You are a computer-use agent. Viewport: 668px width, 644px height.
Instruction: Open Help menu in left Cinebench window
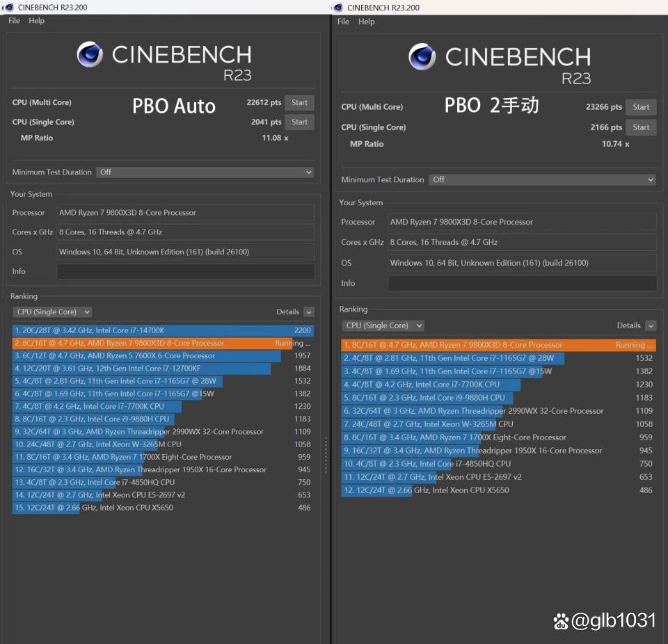pos(37,20)
